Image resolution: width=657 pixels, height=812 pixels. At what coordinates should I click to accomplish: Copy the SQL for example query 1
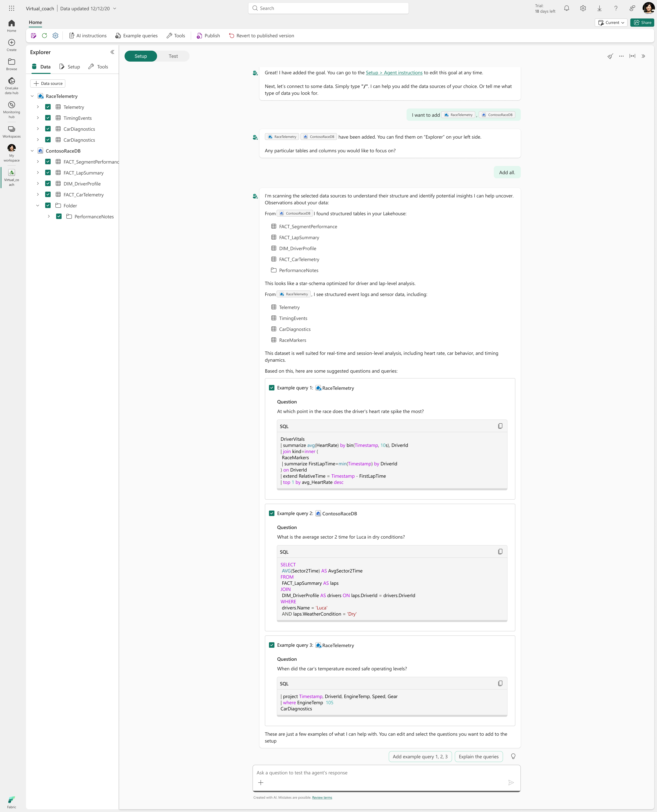[x=500, y=426]
